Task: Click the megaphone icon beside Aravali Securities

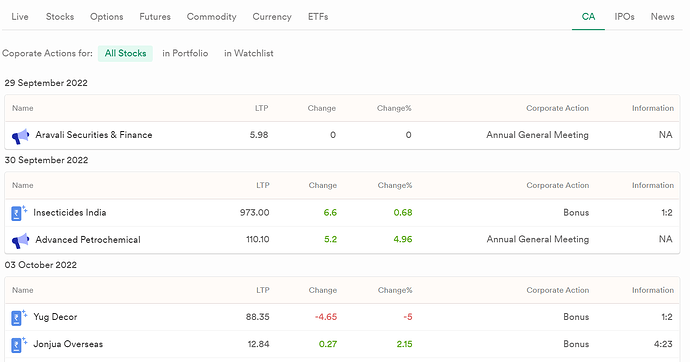Action: click(20, 136)
